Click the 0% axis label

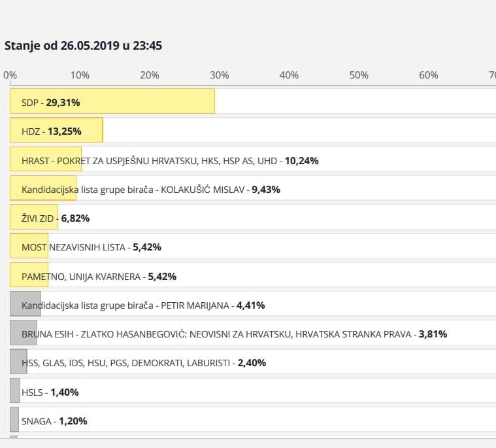(10, 75)
